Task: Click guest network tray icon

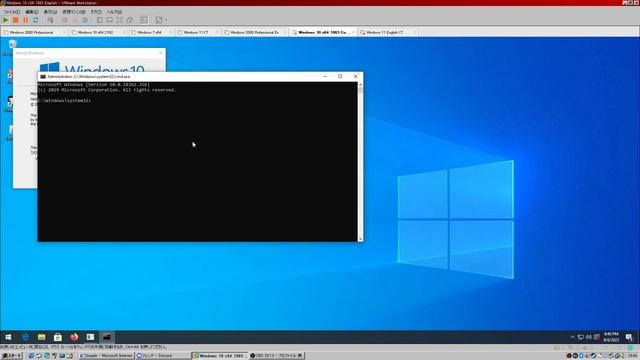Action: 580,337
